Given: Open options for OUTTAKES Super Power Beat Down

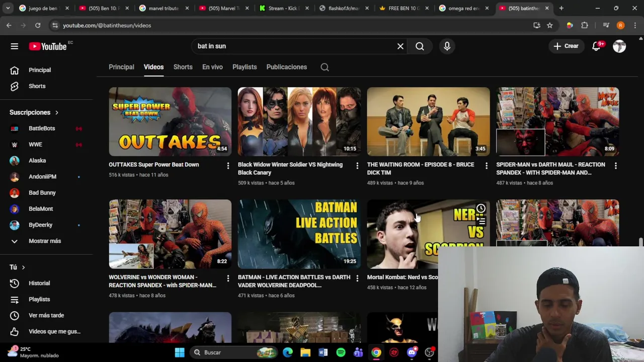Looking at the screenshot, I should (x=228, y=165).
